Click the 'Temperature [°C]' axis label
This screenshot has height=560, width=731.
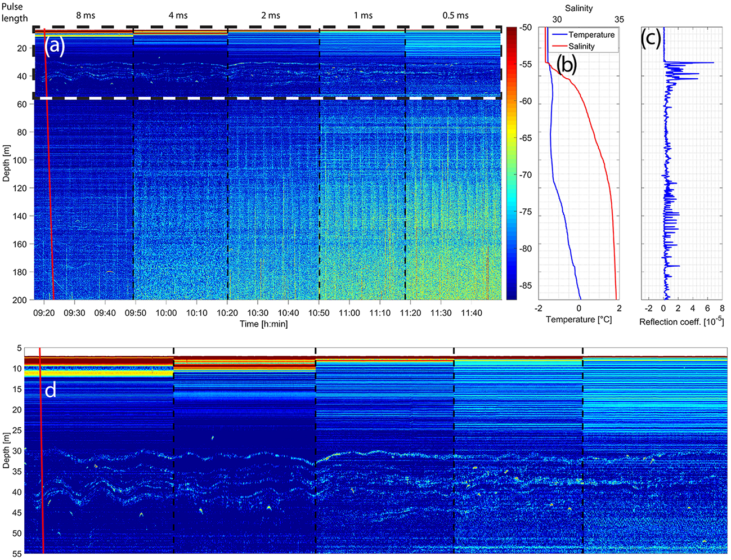click(578, 320)
